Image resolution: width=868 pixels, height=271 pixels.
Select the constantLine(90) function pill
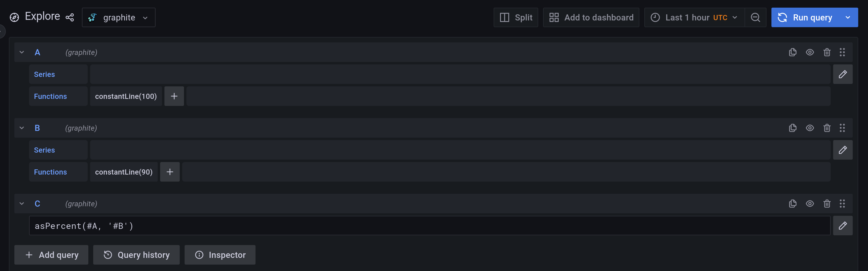tap(124, 172)
